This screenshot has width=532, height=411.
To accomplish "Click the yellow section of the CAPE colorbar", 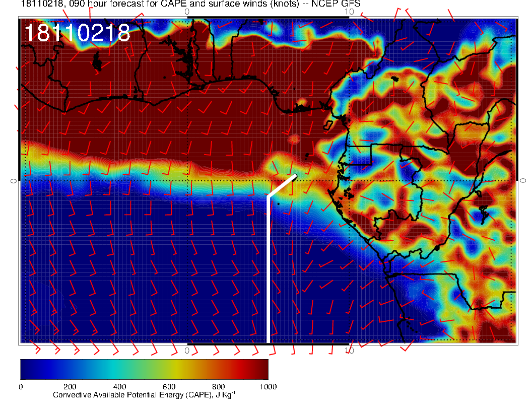I will pyautogui.click(x=176, y=369).
